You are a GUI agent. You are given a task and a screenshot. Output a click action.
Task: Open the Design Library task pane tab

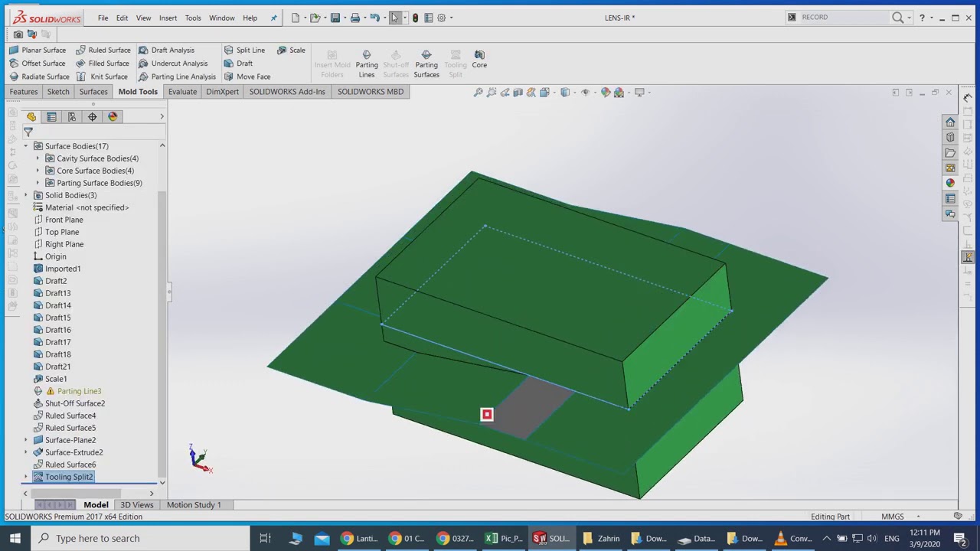pyautogui.click(x=950, y=138)
